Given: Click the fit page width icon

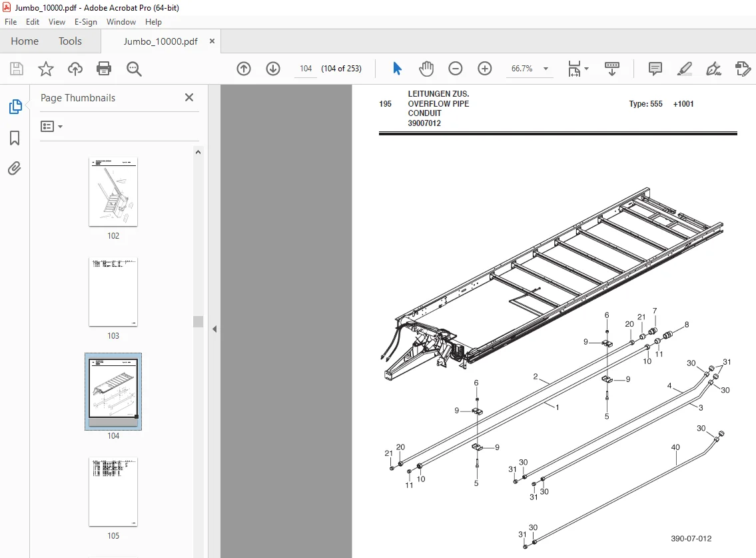Looking at the screenshot, I should click(574, 69).
